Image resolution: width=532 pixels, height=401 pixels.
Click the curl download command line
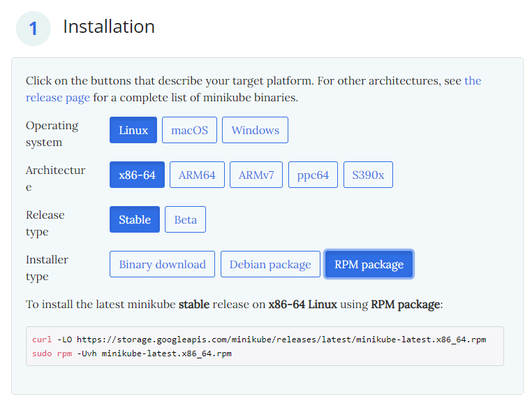pos(259,340)
